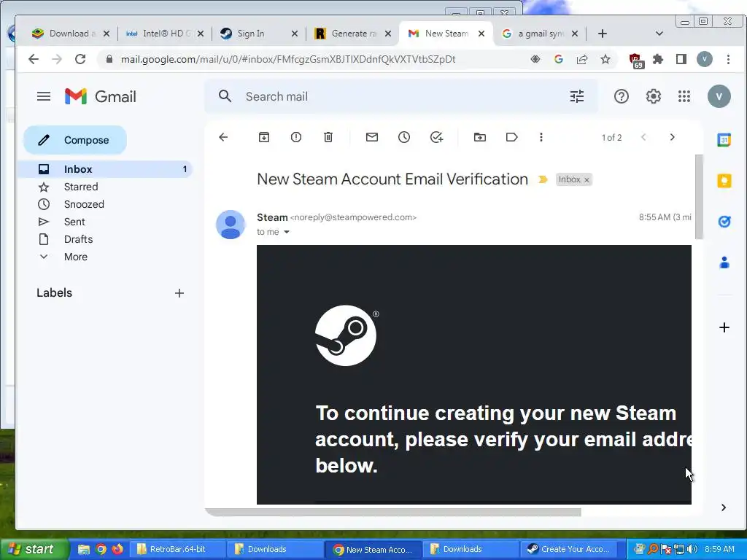Screen dimensions: 747x560
Task: Report this email as spam
Action: [x=296, y=138]
